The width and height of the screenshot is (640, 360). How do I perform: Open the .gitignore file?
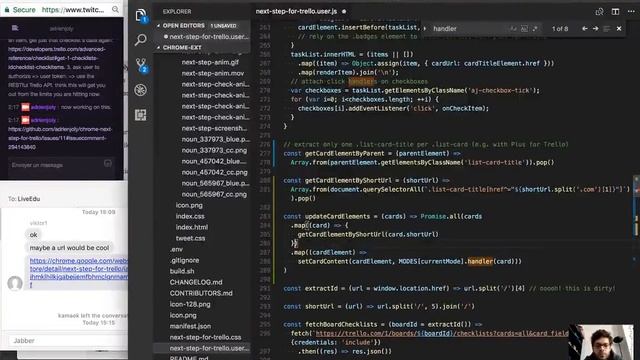coord(184,260)
